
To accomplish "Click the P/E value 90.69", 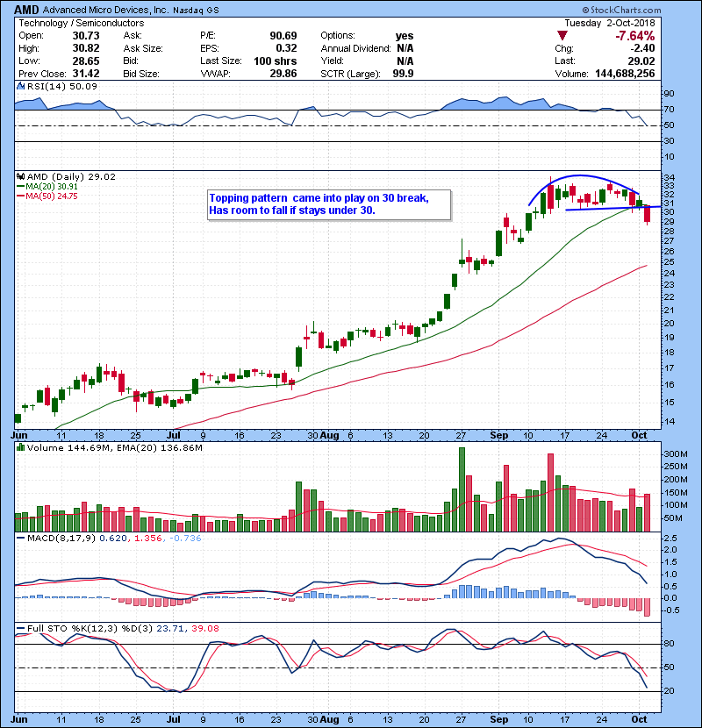I will 283,36.
